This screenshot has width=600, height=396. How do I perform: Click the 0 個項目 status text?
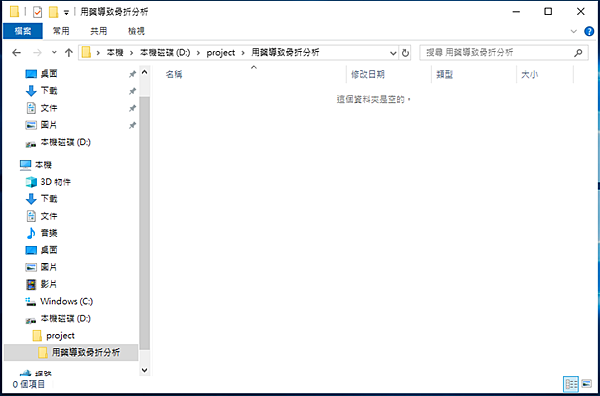tap(29, 384)
